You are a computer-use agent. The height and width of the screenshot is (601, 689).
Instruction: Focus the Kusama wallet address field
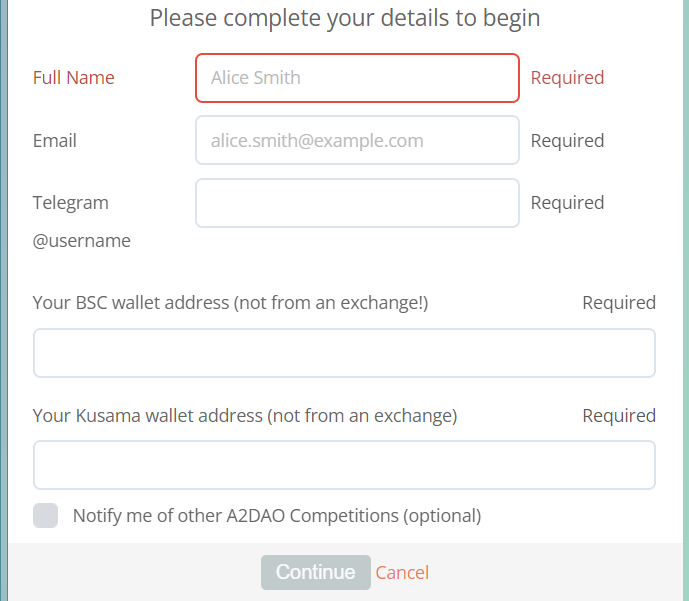tap(344, 465)
